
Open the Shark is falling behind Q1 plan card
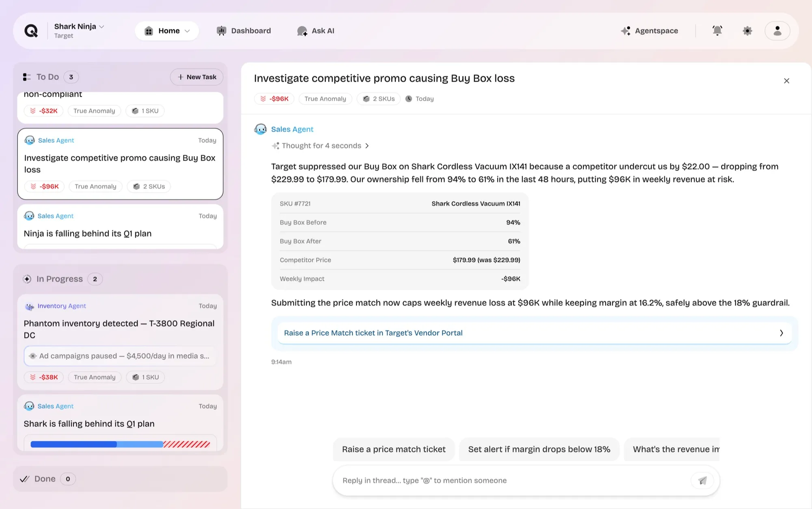120,423
